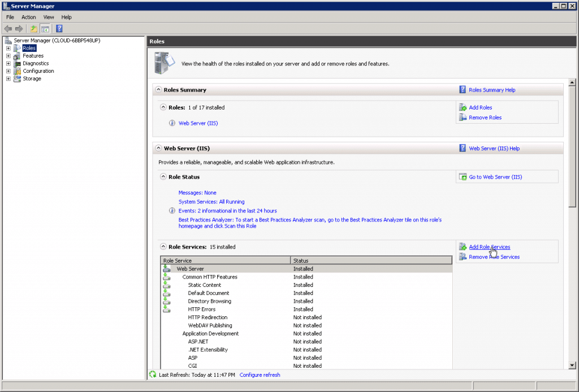Expand the Features tree node
579x392 pixels.
click(8, 56)
